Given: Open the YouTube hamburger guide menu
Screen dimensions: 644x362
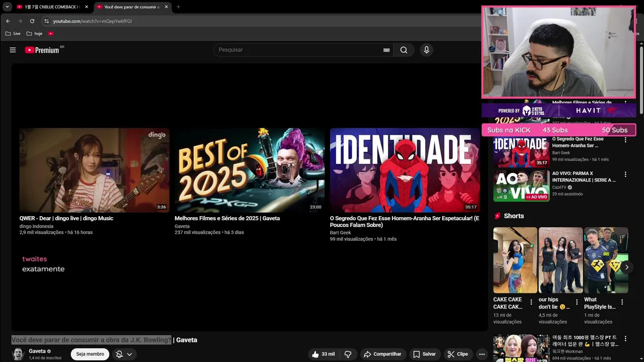Looking at the screenshot, I should 13,50.
